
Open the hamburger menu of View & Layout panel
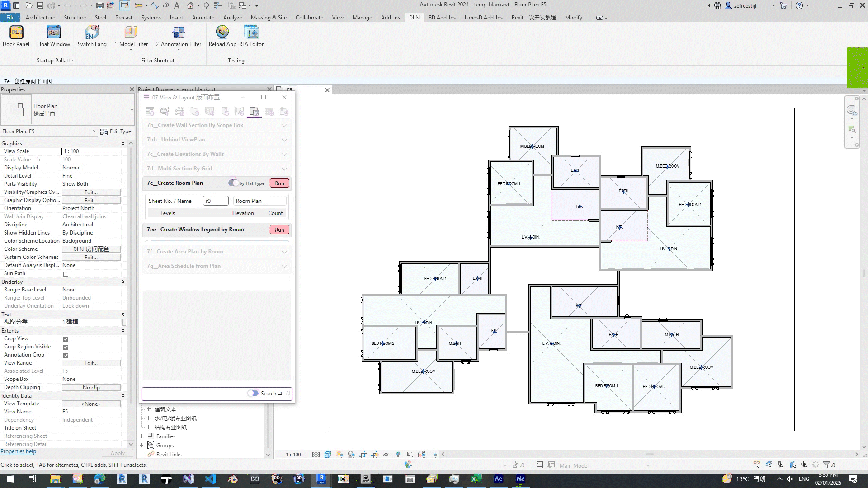146,98
